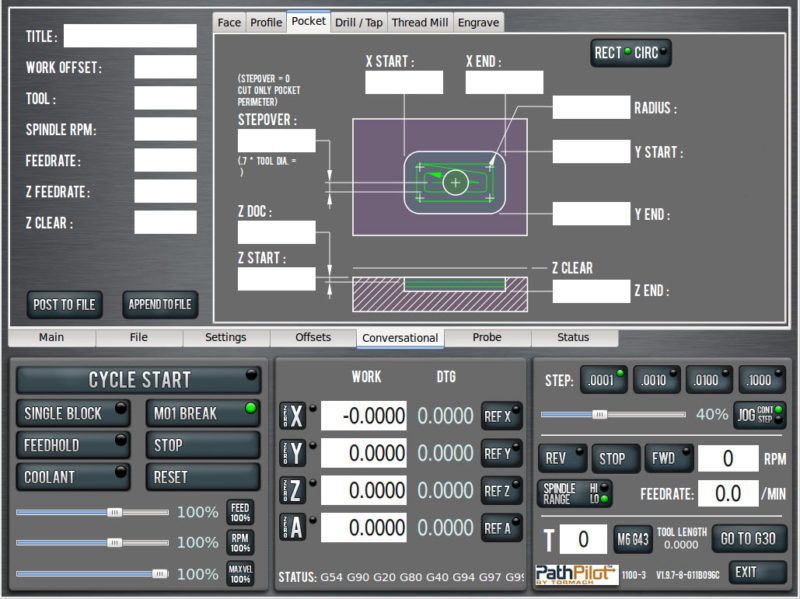
Task: Reset max velocity override to 100%
Action: coord(240,574)
